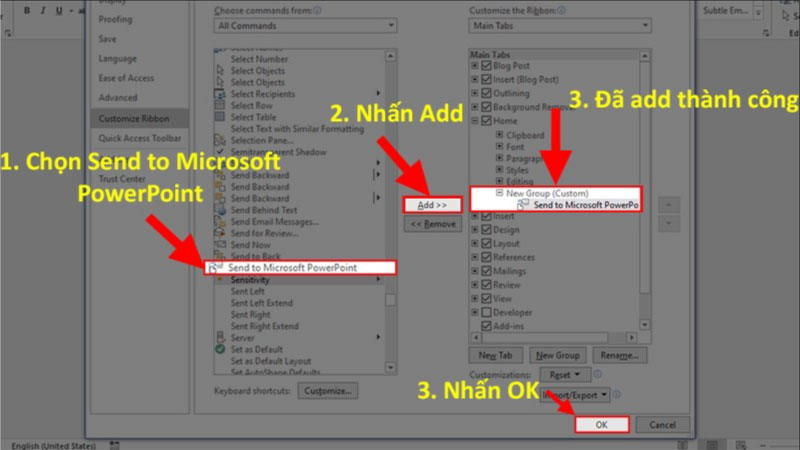Click the Select Table icon
Screen dimensions: 800x450
coord(220,117)
